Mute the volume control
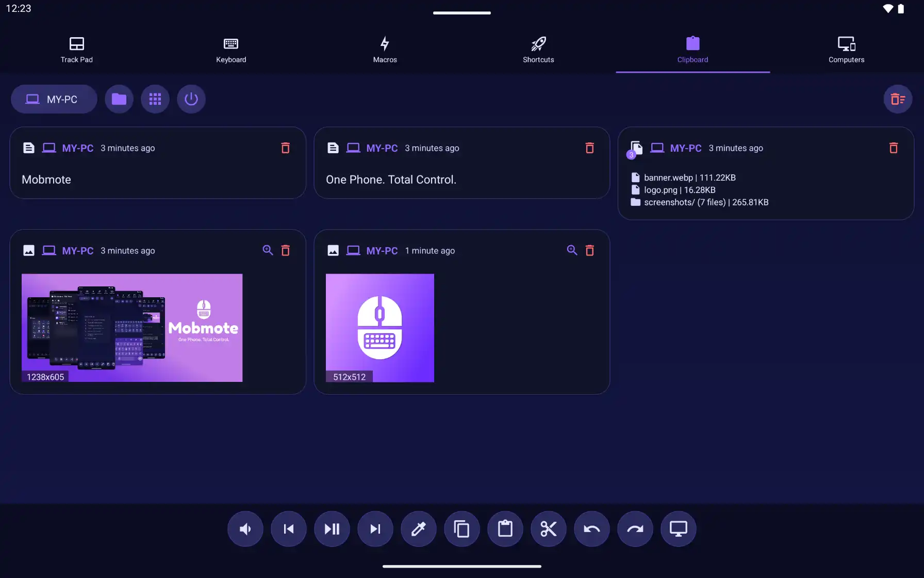Viewport: 924px width, 578px height. (x=245, y=529)
